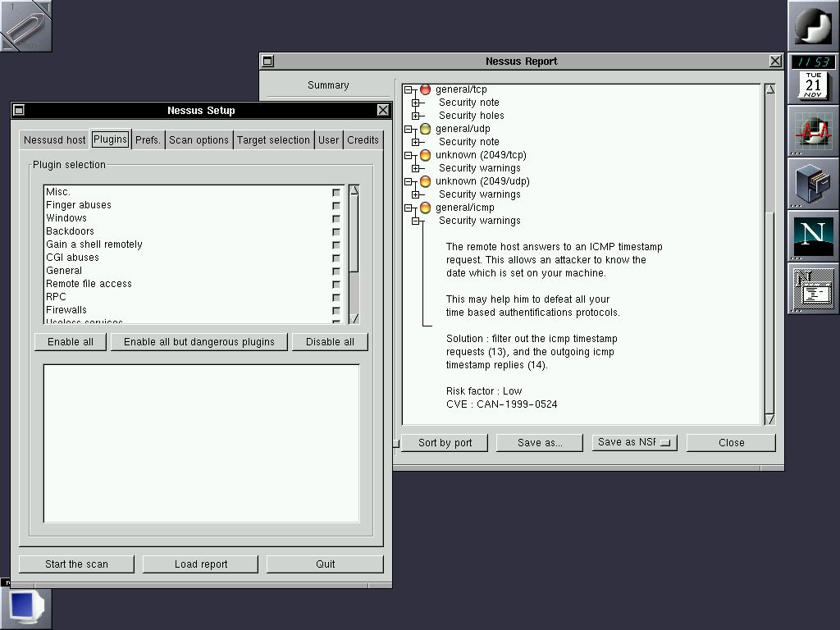The image size is (840, 630).
Task: Click the monitor icon at bottom left
Action: pyautogui.click(x=25, y=607)
